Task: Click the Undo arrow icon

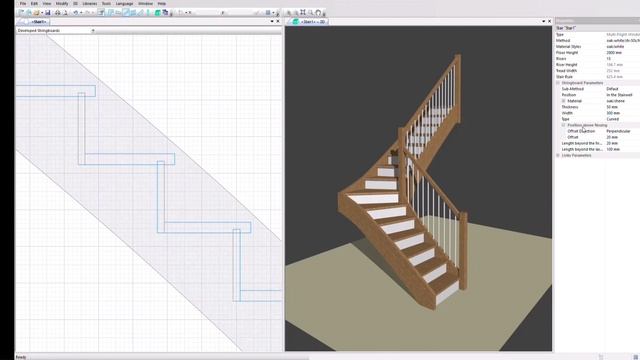Action: pyautogui.click(x=76, y=13)
